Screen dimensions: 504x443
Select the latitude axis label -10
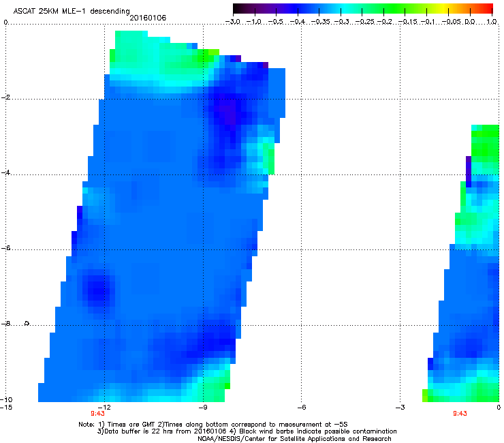click(x=6, y=399)
